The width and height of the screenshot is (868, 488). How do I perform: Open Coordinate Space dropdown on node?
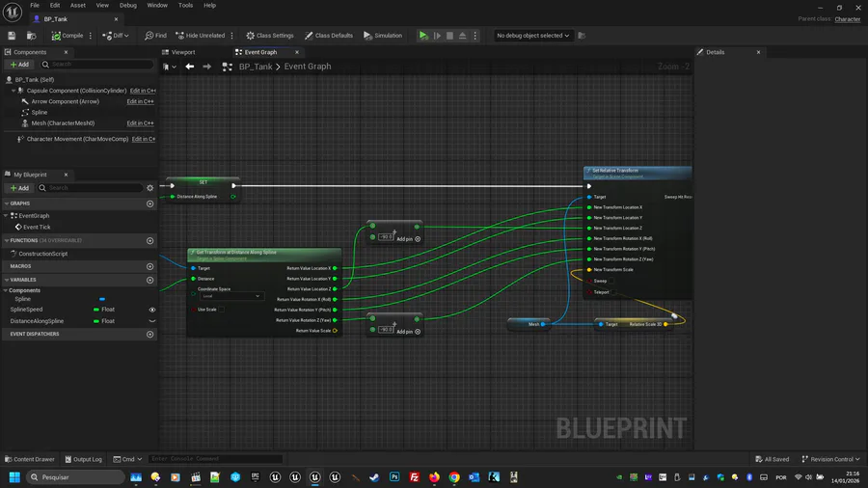(231, 296)
